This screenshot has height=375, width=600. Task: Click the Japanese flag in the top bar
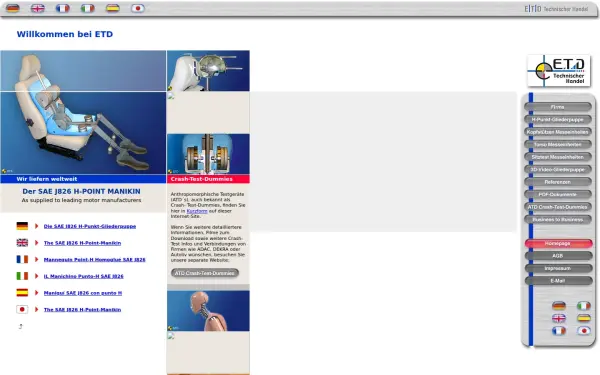pyautogui.click(x=138, y=8)
